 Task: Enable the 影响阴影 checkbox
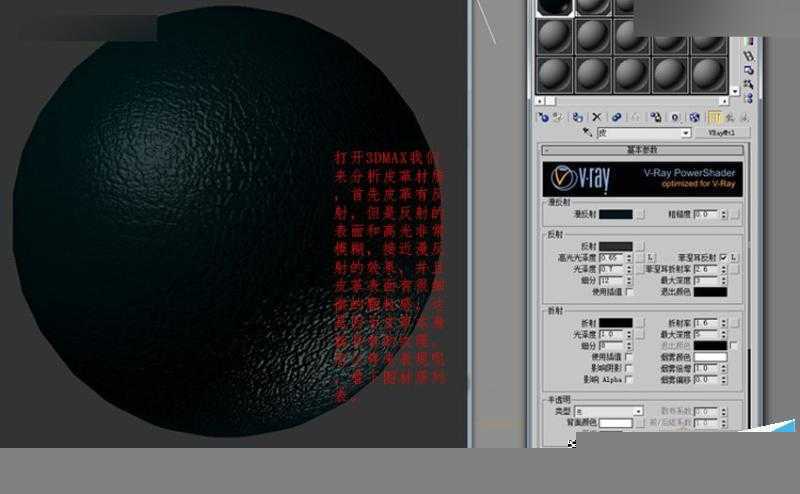click(x=630, y=368)
